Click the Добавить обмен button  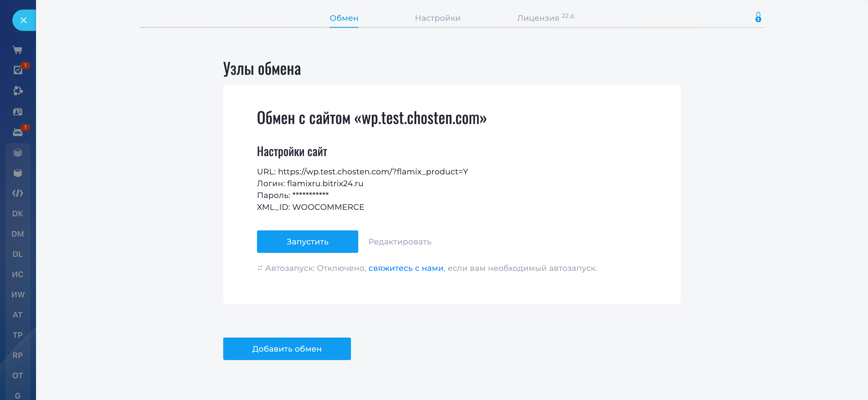coord(287,349)
